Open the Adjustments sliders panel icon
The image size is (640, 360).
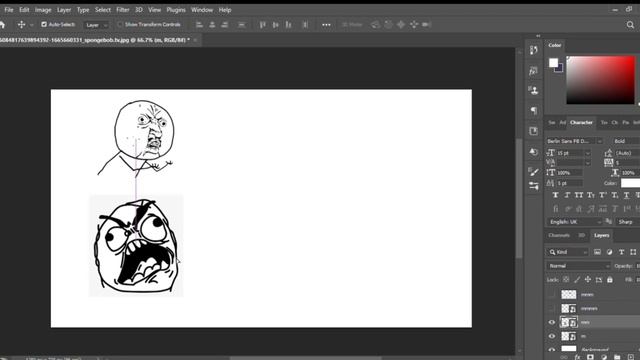[x=533, y=186]
